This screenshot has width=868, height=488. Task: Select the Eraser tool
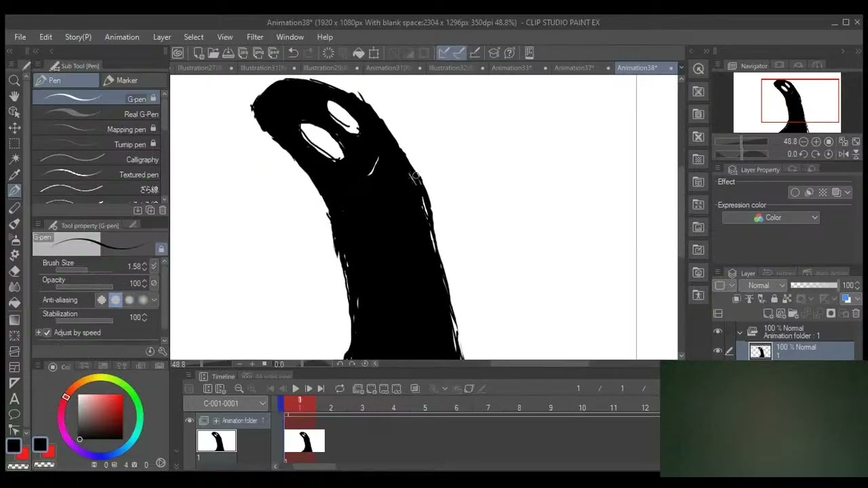click(14, 271)
